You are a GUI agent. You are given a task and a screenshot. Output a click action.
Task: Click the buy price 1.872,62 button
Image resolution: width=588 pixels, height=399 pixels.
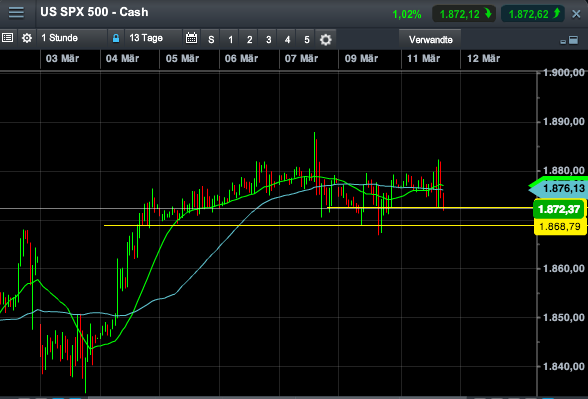[533, 14]
